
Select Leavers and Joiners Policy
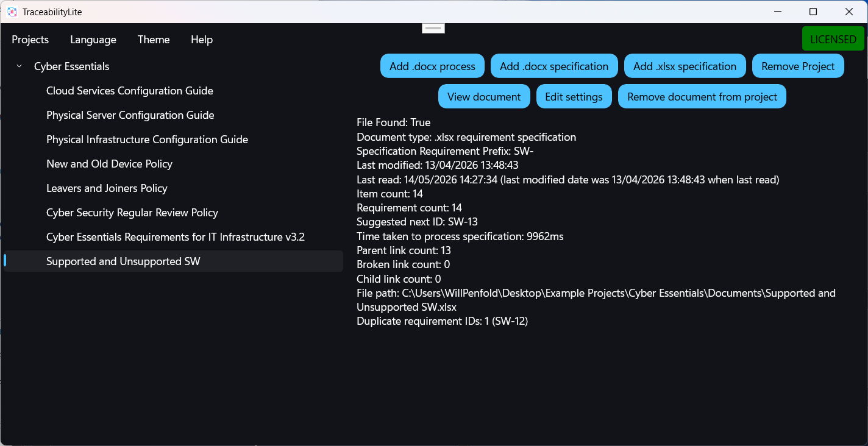pyautogui.click(x=107, y=188)
